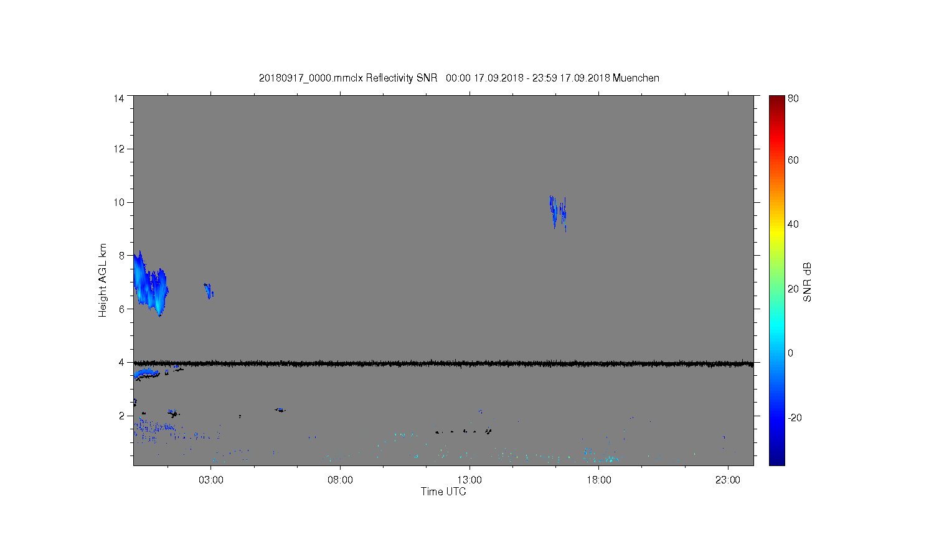Click the 'Time UTC' axis label

pyautogui.click(x=443, y=492)
